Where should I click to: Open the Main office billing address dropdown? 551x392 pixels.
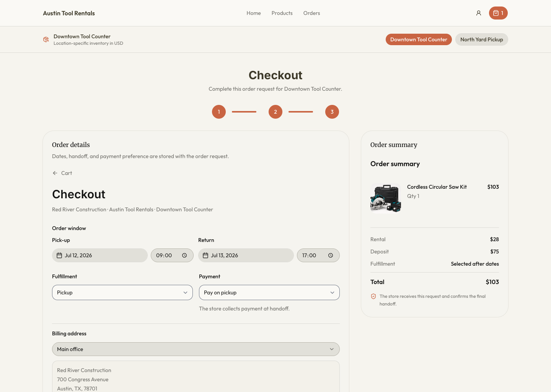(196, 349)
